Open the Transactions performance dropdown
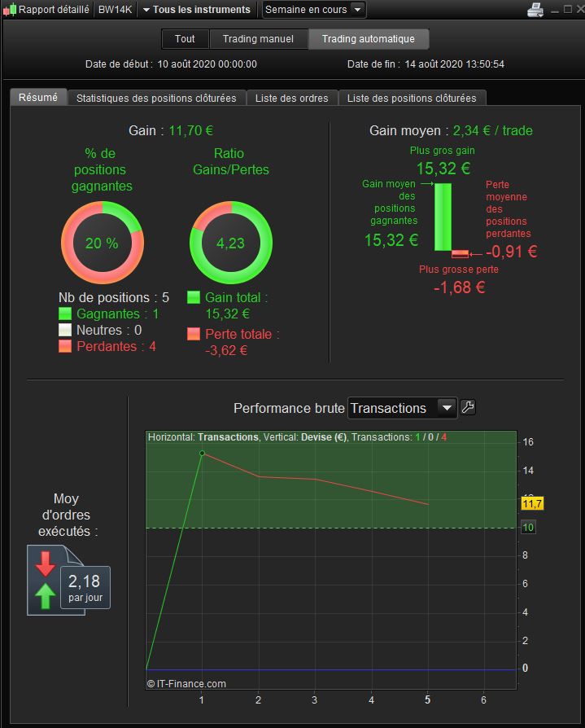585x728 pixels. tap(402, 408)
